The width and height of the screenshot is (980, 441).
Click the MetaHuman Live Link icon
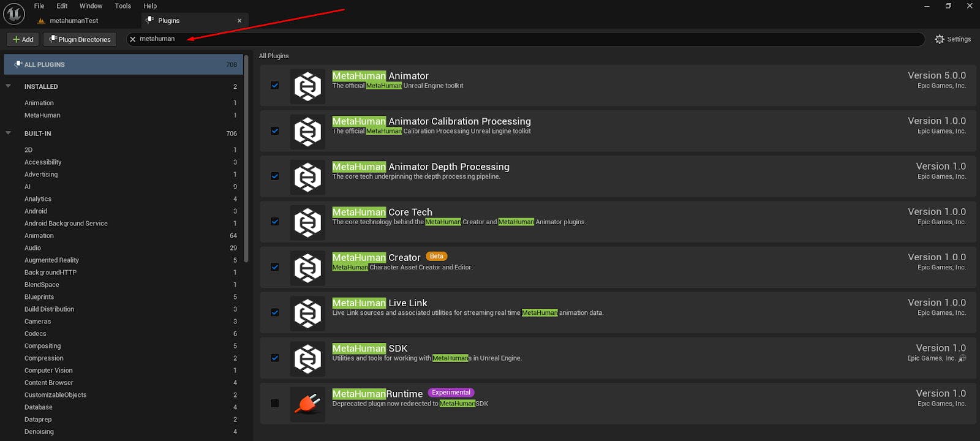tap(307, 313)
